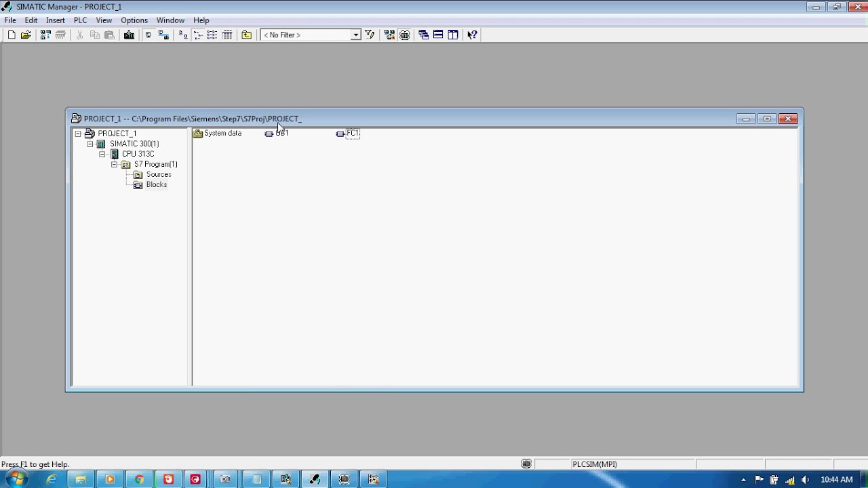868x488 pixels.
Task: Create a new project with New icon
Action: [12, 35]
